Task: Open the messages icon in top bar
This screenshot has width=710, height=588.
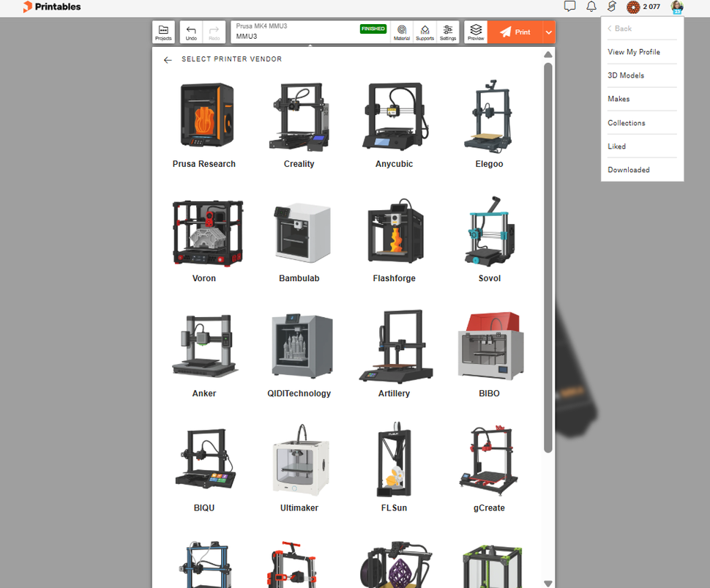Action: (569, 7)
